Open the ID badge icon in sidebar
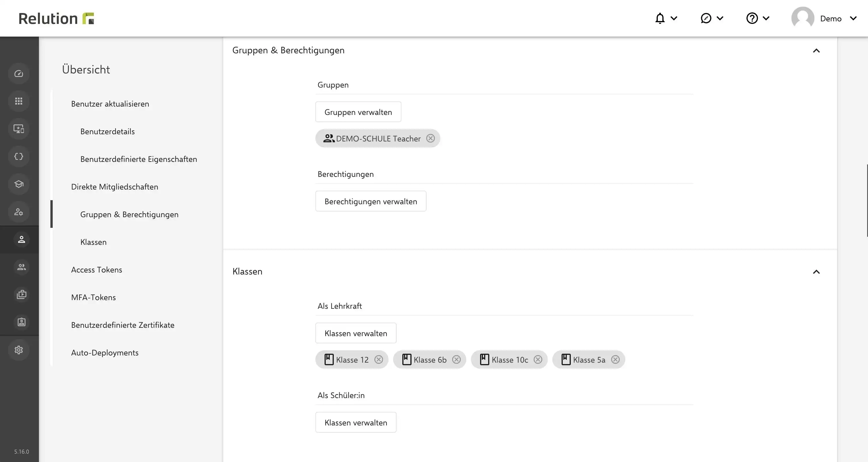 click(22, 322)
